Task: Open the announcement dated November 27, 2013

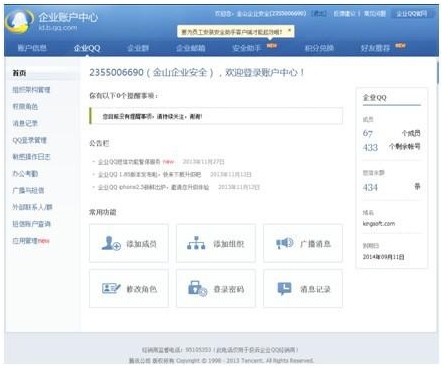Action: pos(129,162)
